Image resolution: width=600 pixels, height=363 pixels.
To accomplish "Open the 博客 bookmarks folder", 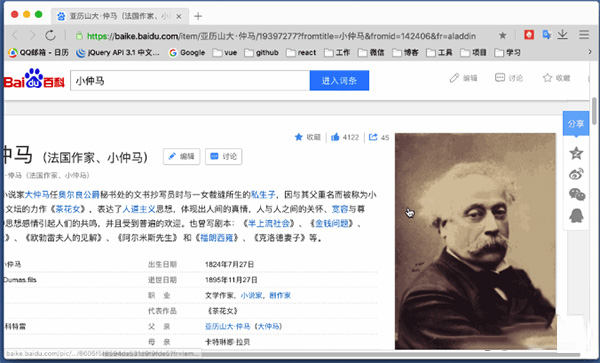I will click(x=405, y=53).
